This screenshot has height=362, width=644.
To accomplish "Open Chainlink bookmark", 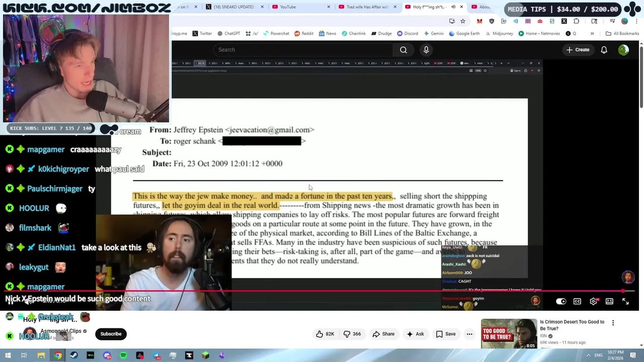I will click(354, 34).
